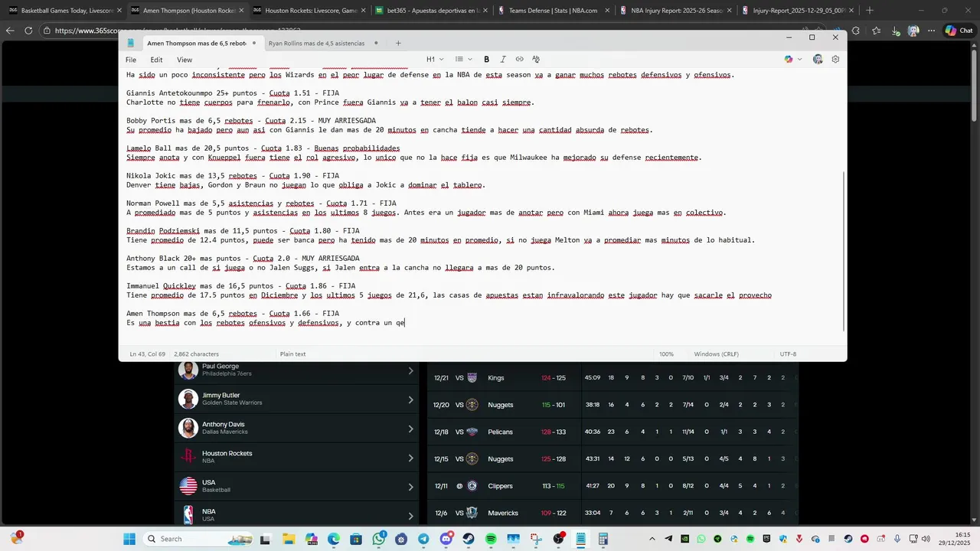Open Telegram from the taskbar

point(423,539)
